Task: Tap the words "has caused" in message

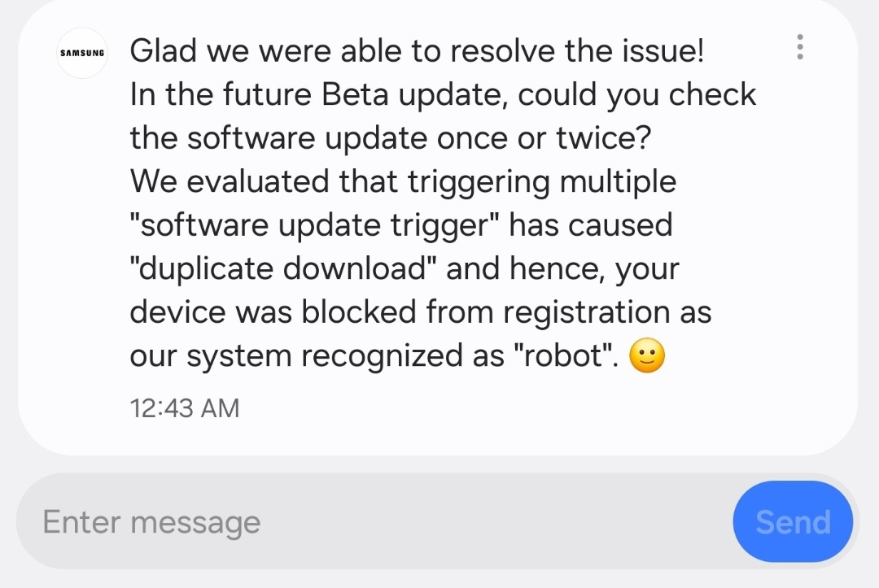Action: [x=591, y=225]
